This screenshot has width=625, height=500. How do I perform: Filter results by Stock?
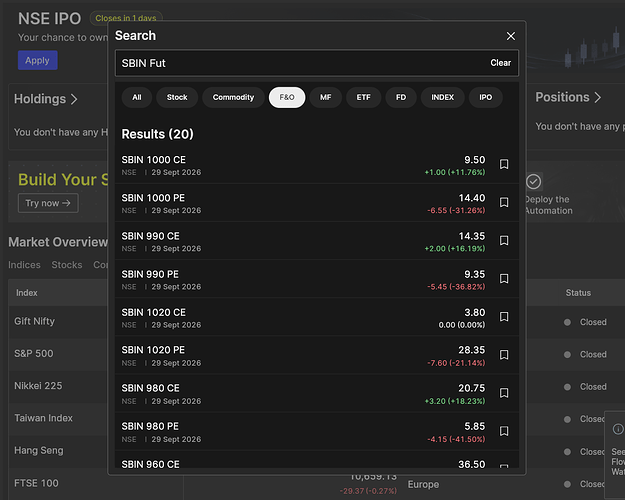click(x=177, y=97)
